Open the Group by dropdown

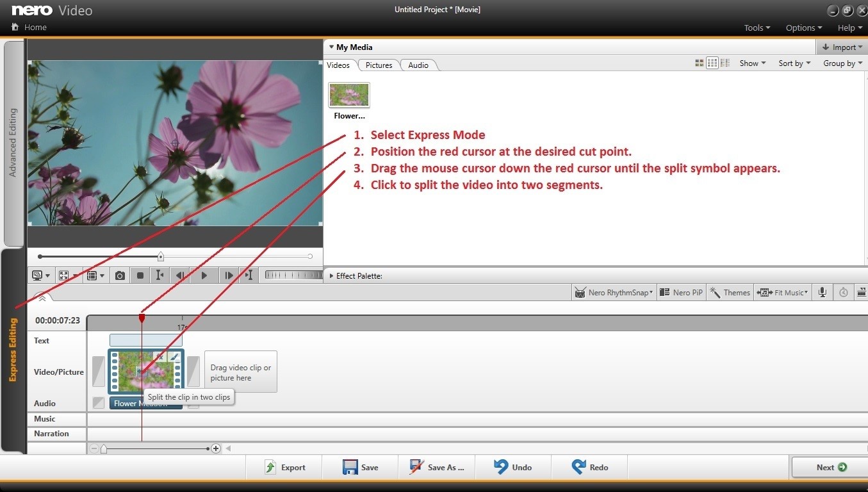click(843, 63)
